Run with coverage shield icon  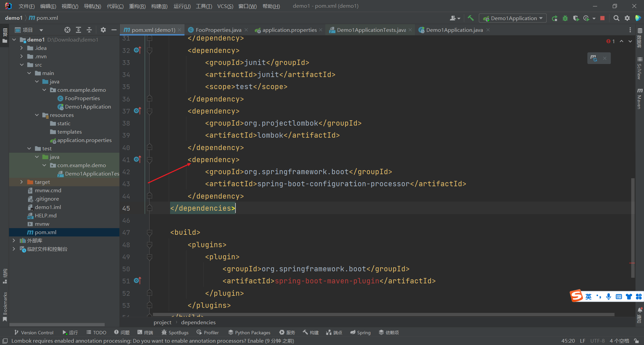pos(576,18)
